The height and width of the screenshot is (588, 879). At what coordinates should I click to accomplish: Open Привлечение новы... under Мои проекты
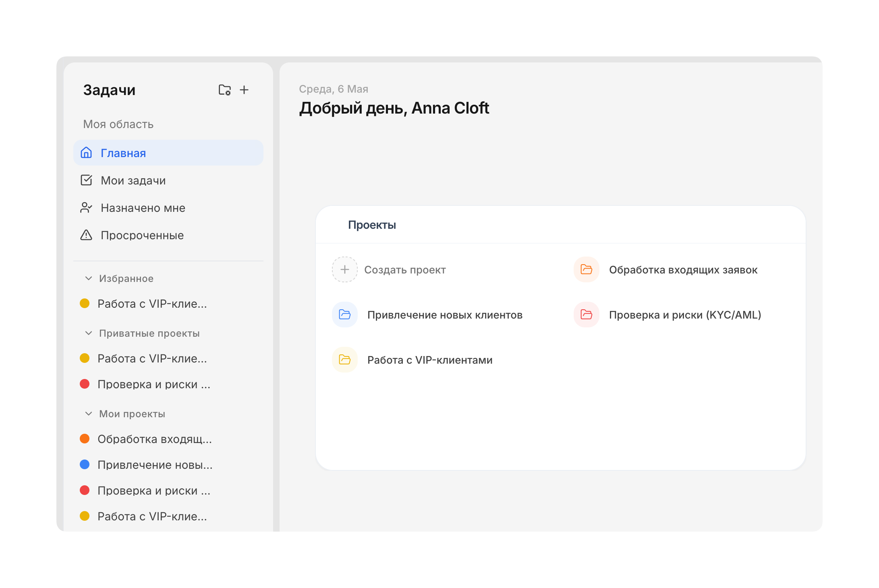pos(168,464)
